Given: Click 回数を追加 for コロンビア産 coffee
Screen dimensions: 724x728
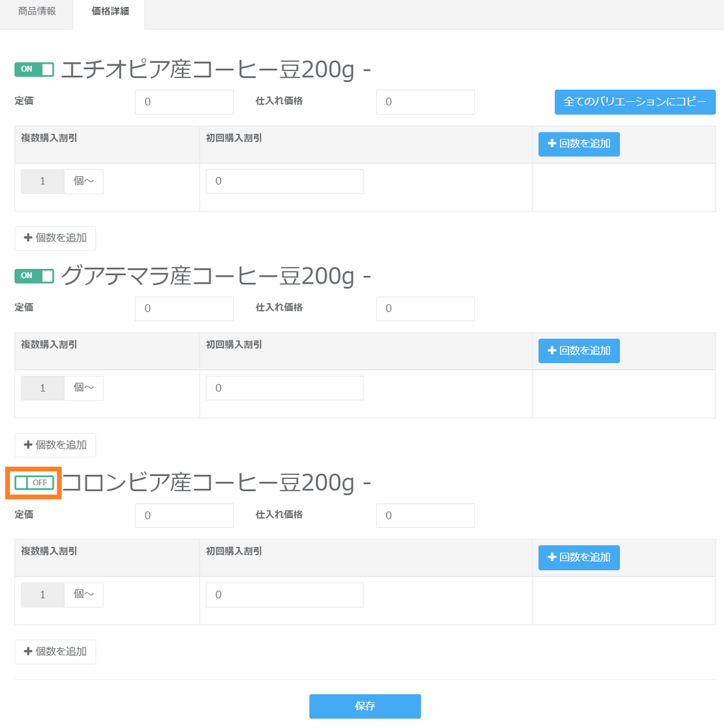Looking at the screenshot, I should tap(578, 557).
